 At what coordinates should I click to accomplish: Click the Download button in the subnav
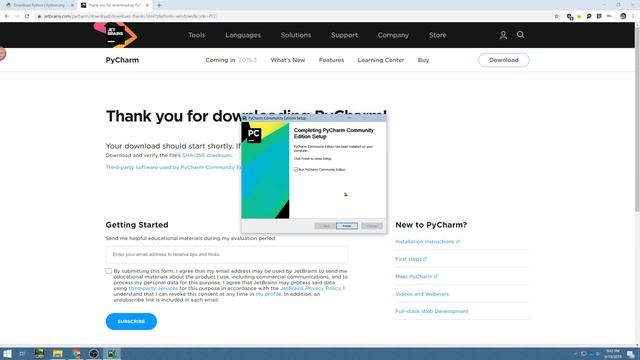504,60
